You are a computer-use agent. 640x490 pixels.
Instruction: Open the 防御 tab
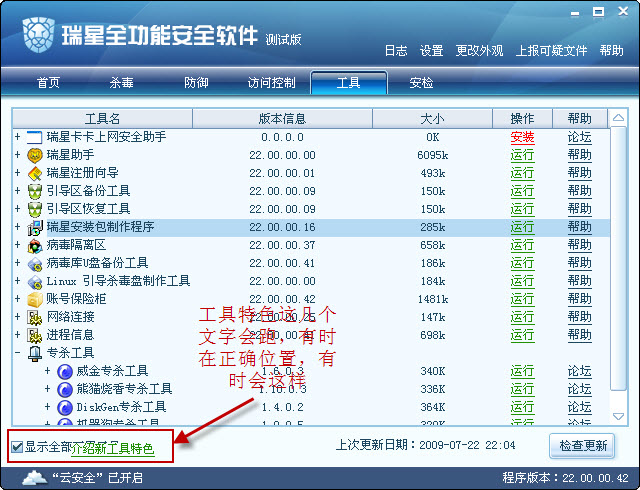pos(196,83)
